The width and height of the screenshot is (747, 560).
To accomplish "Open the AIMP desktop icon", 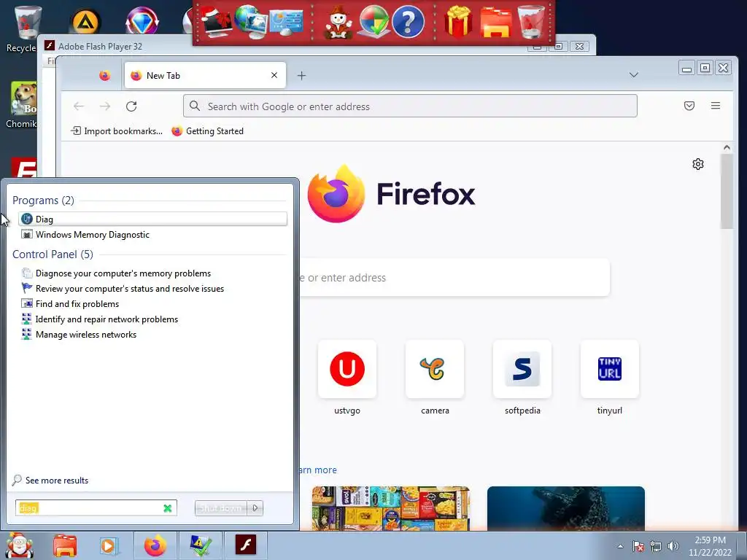I will [x=86, y=21].
